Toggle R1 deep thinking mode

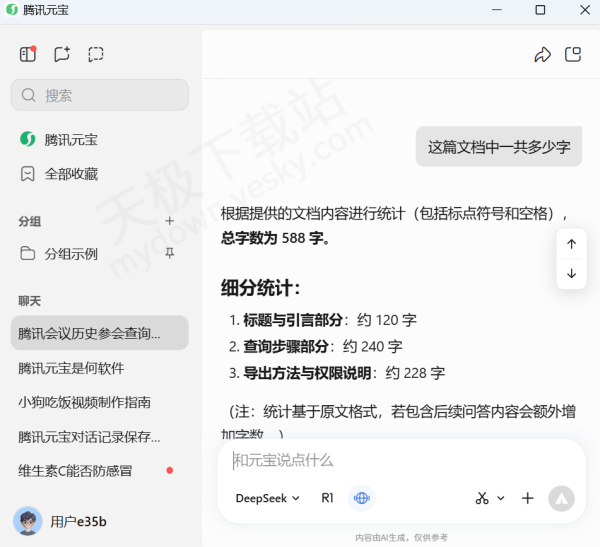[x=327, y=498]
